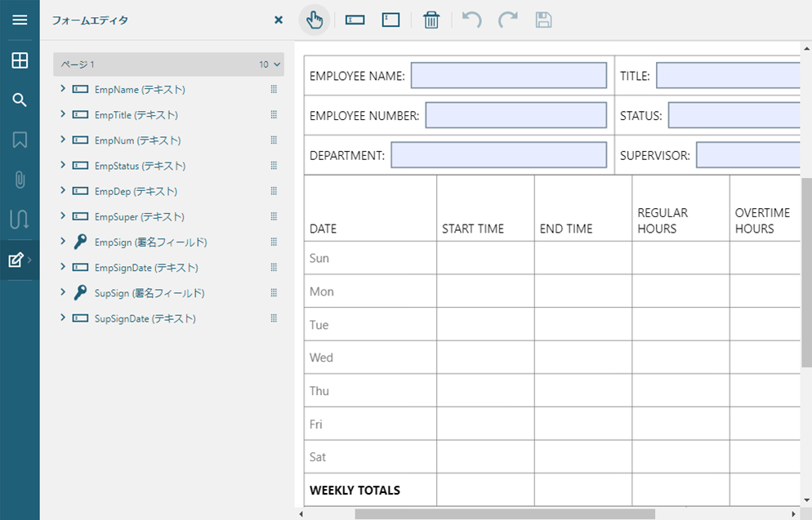The height and width of the screenshot is (520, 812).
Task: Expand the SupSign signature field row
Action: (63, 292)
